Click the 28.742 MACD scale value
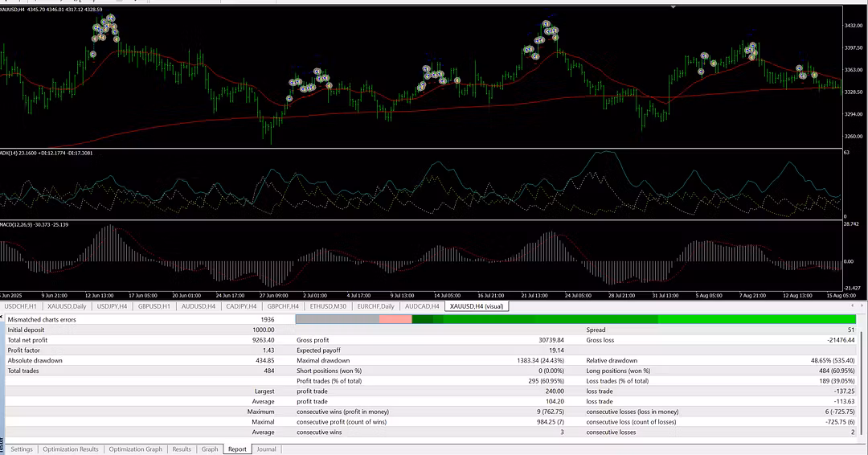 pos(852,224)
